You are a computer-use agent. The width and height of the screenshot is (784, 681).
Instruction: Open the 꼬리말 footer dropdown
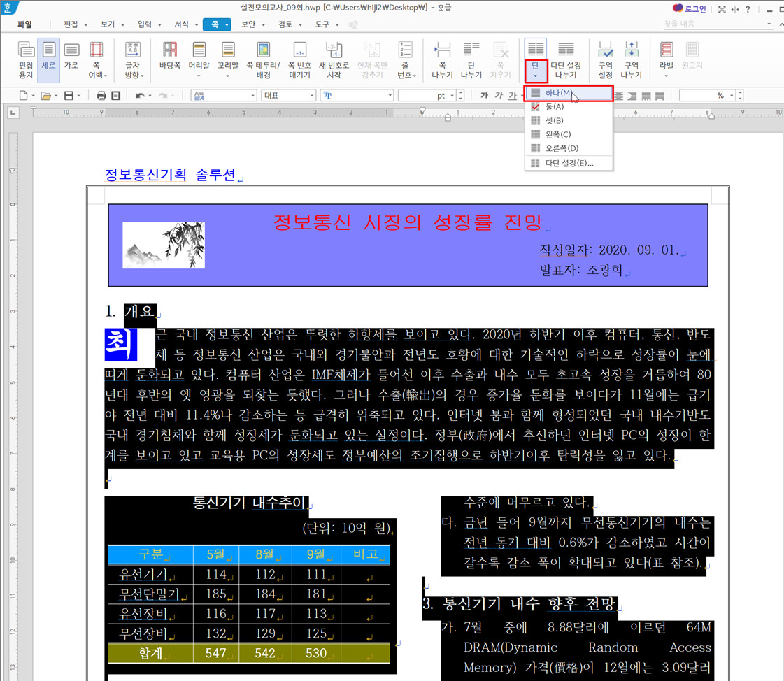pyautogui.click(x=228, y=60)
